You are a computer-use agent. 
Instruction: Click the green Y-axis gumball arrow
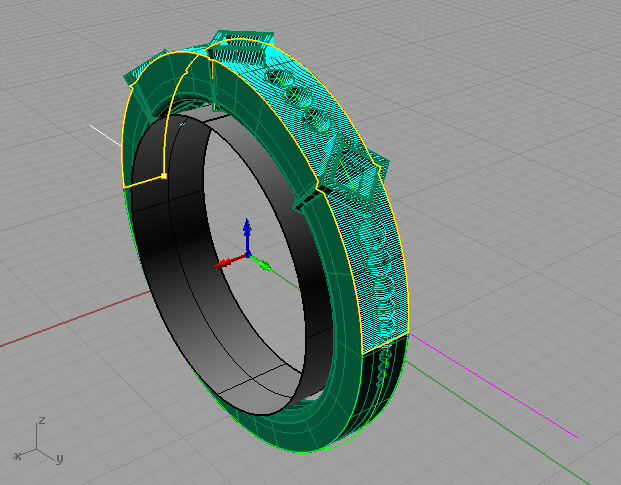[x=265, y=266]
